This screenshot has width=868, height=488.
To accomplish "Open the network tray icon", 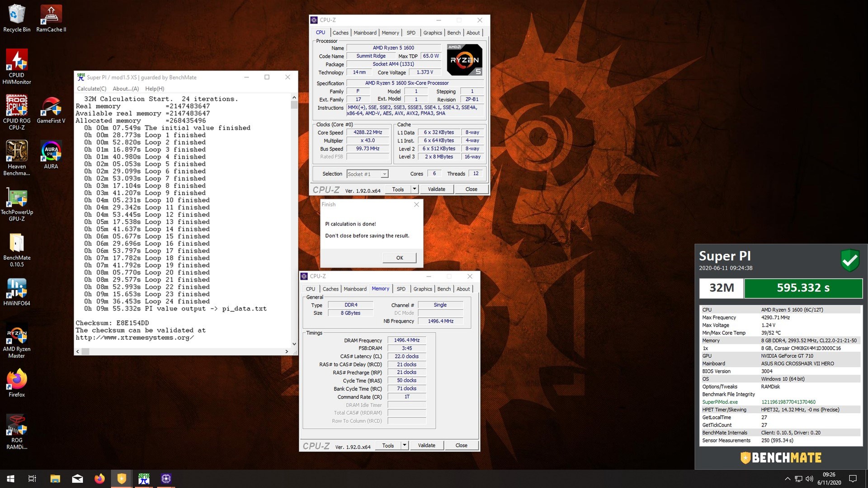I will (799, 479).
